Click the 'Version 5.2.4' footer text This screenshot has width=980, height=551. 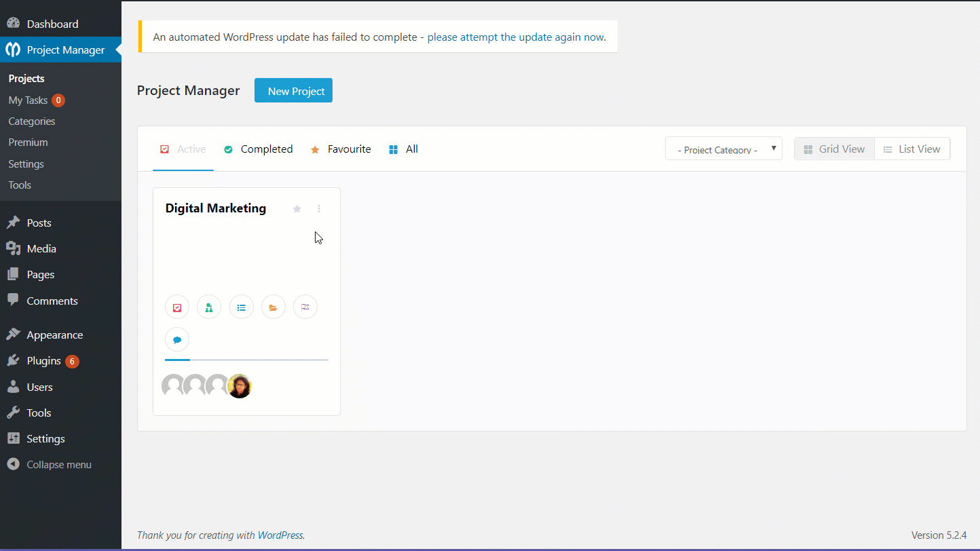point(939,535)
